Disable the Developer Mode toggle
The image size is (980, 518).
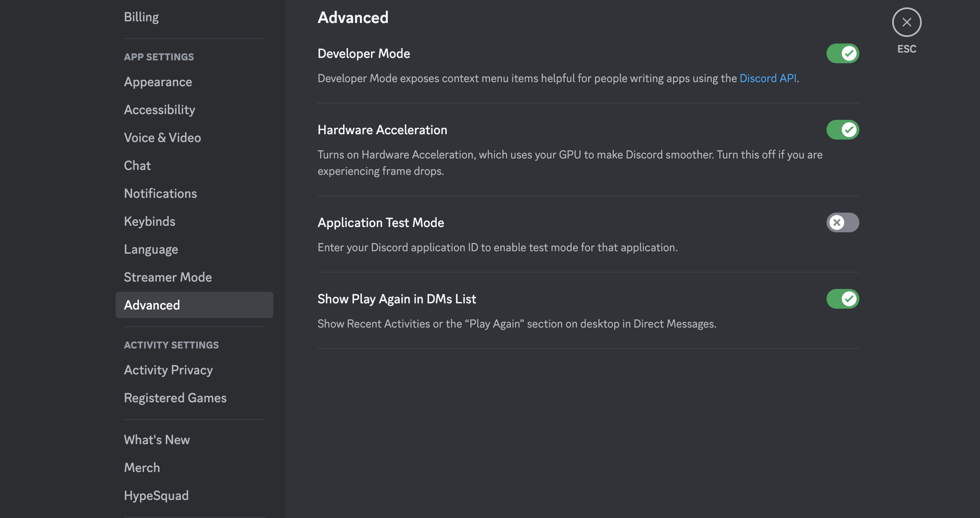[x=843, y=53]
